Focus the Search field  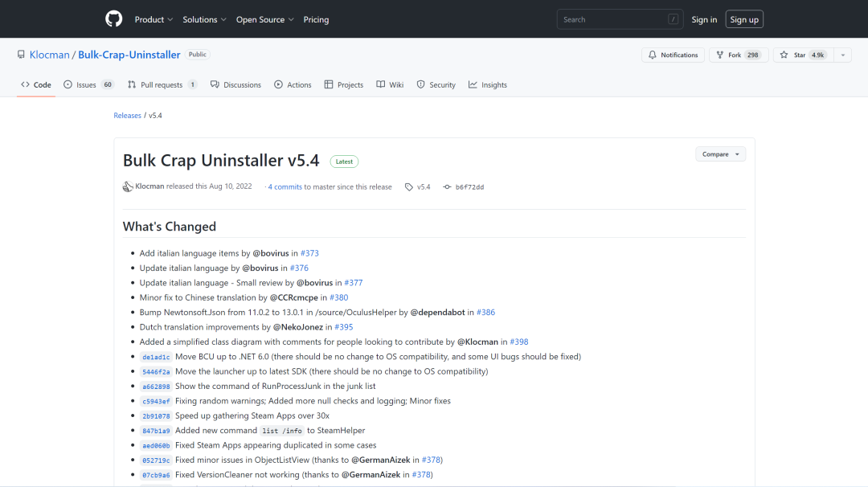point(620,19)
